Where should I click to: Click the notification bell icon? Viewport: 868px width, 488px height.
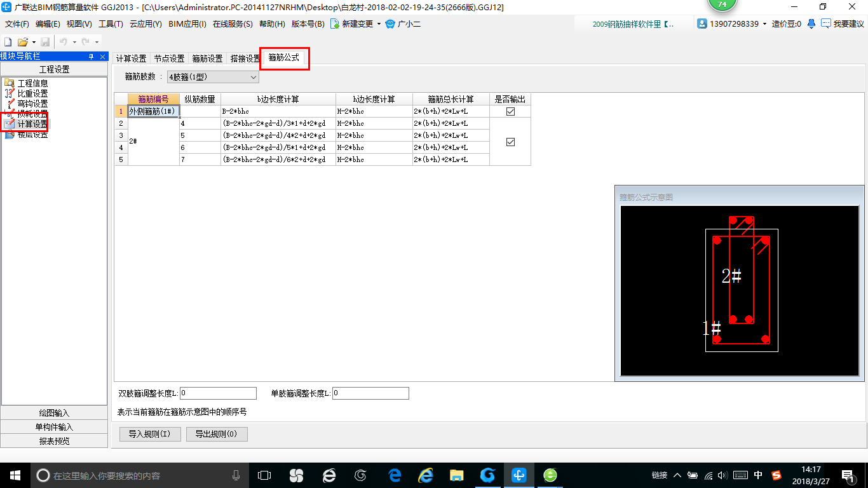(811, 24)
